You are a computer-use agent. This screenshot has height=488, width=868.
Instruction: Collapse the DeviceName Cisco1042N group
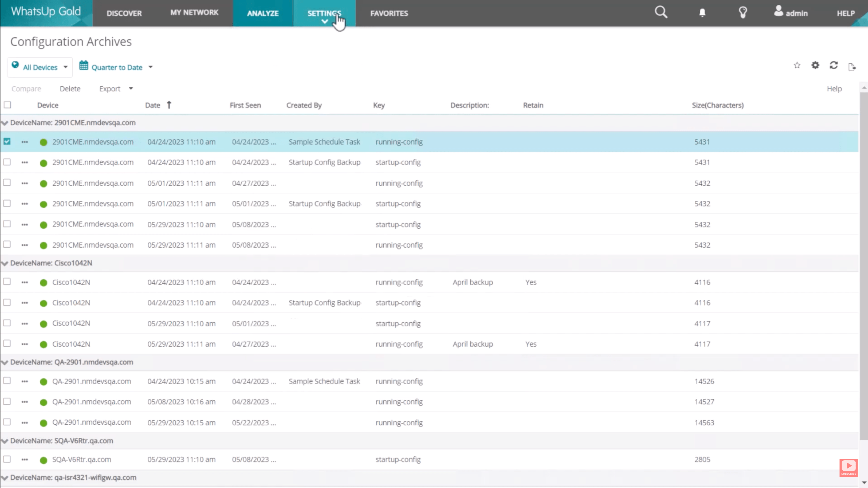[5, 263]
